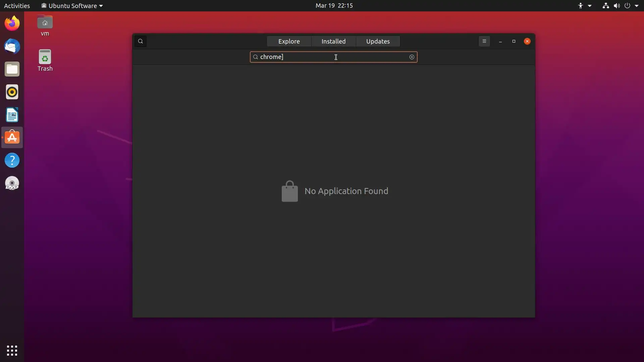Open the hamburger menu in Ubuntu Software
The height and width of the screenshot is (362, 644).
[x=484, y=41]
